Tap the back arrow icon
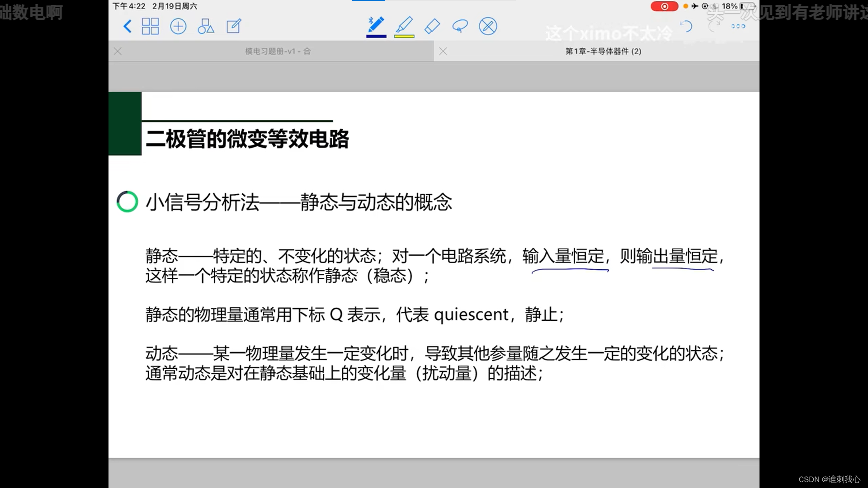This screenshot has height=488, width=868. (x=127, y=26)
